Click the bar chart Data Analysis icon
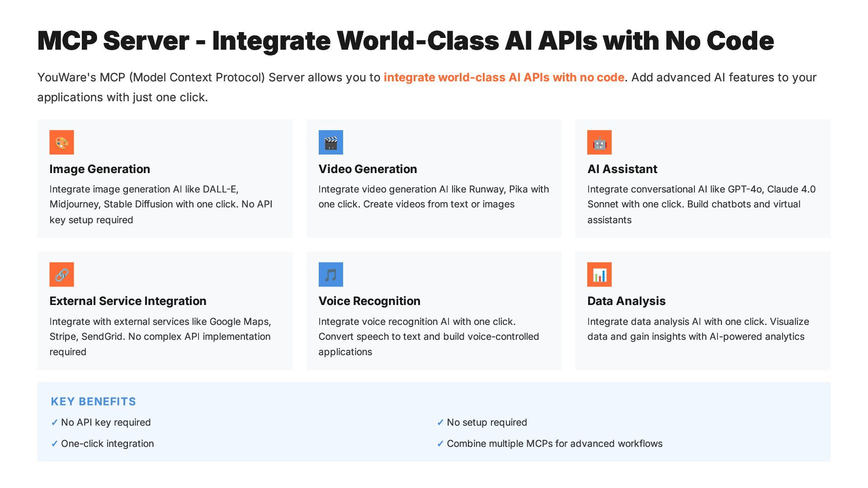 (x=599, y=274)
